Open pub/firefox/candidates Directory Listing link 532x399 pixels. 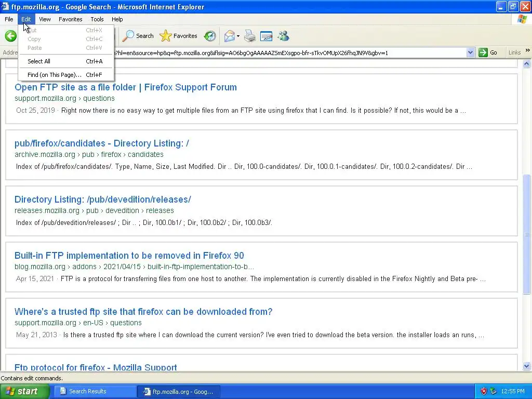click(x=102, y=143)
